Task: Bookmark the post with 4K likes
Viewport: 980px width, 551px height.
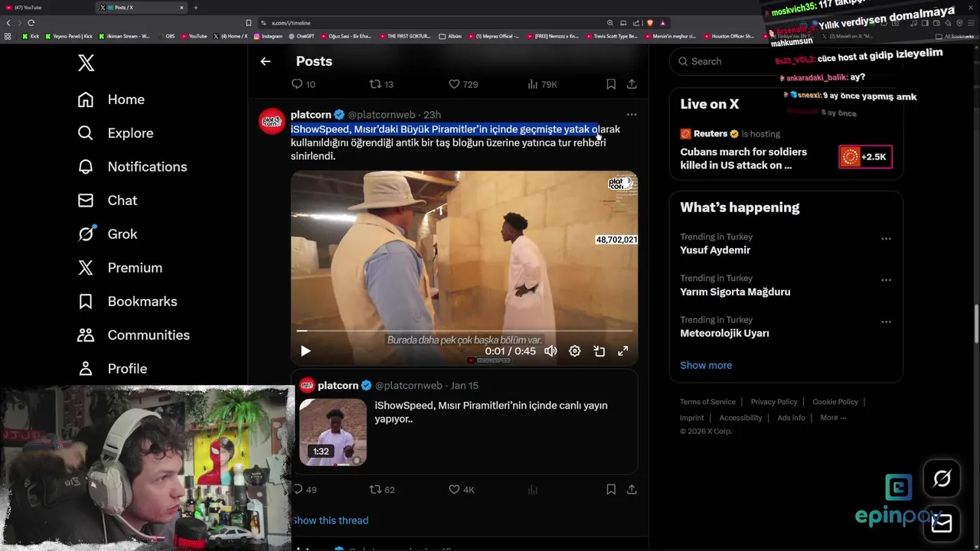Action: (611, 490)
